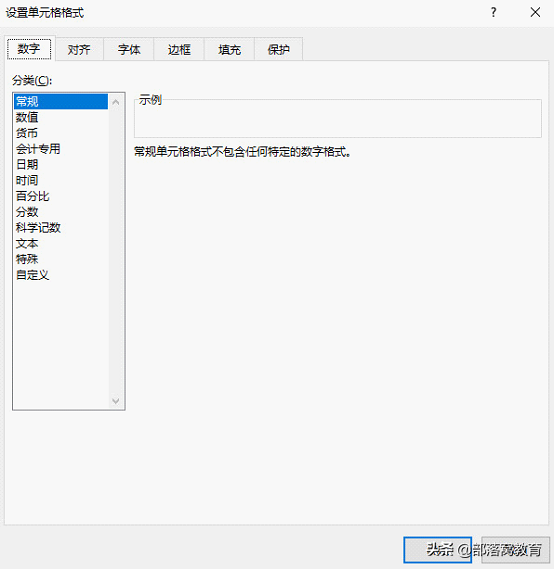Open the 保护 tab
554x569 pixels.
(279, 49)
